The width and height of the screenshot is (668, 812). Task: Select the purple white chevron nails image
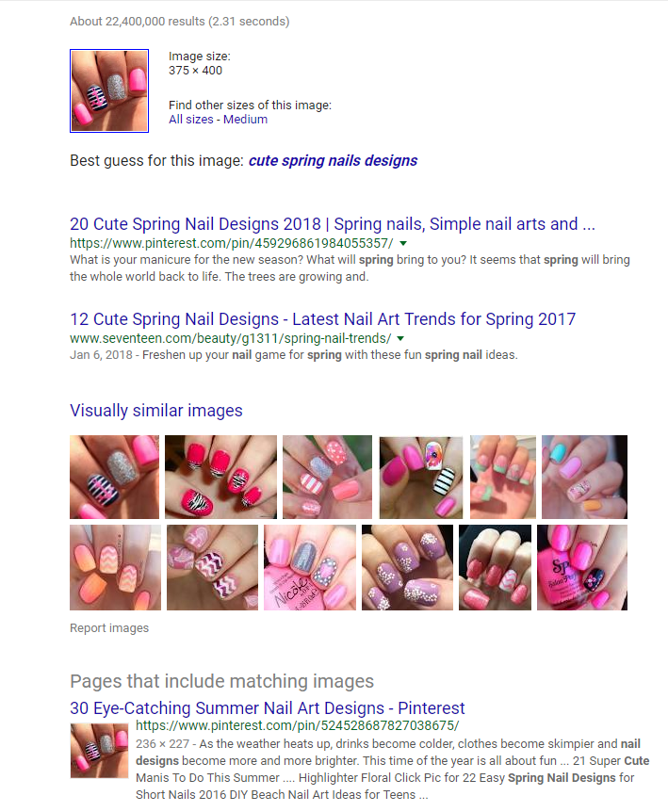(x=212, y=568)
